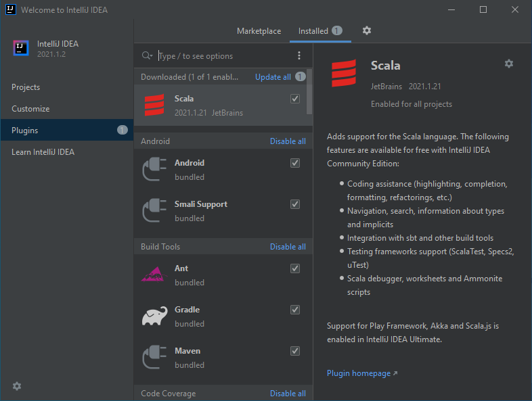Click Disable all for Code Coverage group
The image size is (532, 401).
point(288,393)
